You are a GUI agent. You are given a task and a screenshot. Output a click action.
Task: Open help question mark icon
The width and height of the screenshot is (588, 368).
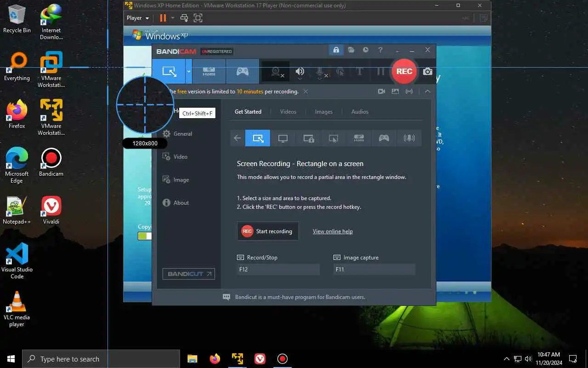click(380, 50)
